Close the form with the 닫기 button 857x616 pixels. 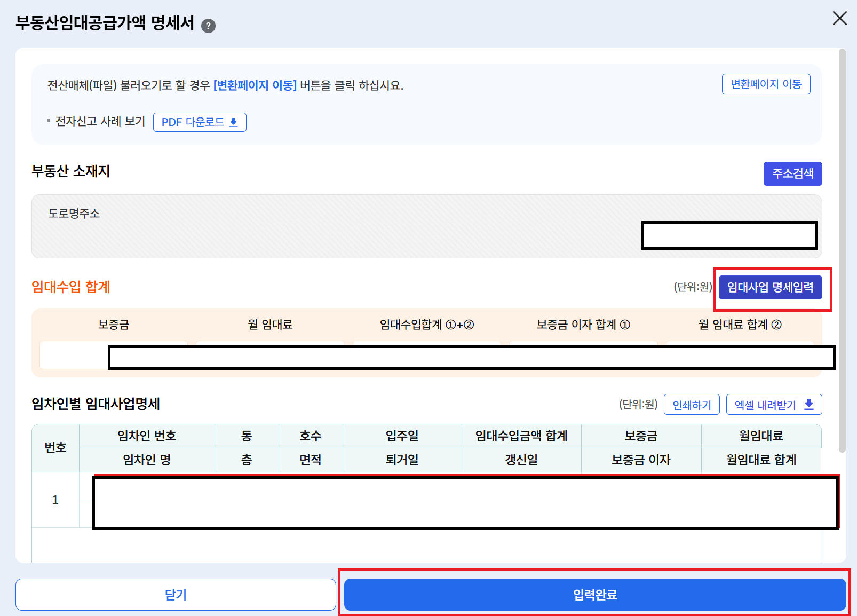click(x=176, y=594)
